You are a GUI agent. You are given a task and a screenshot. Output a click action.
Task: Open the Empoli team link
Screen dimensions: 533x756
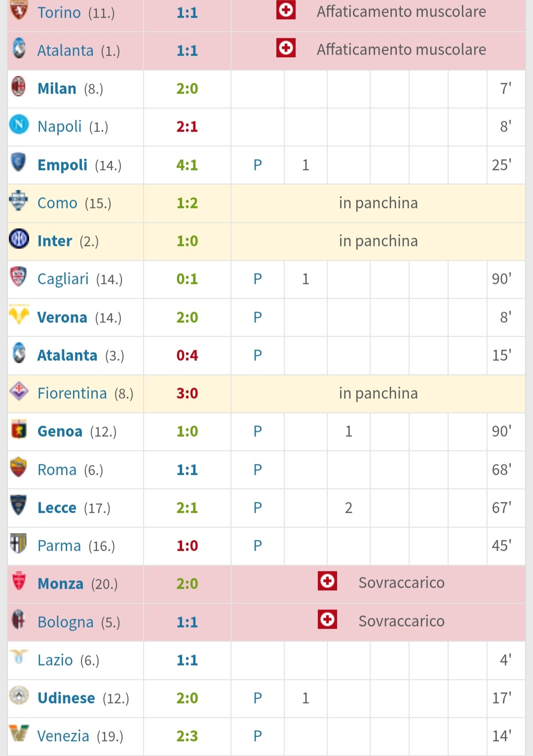click(x=62, y=165)
